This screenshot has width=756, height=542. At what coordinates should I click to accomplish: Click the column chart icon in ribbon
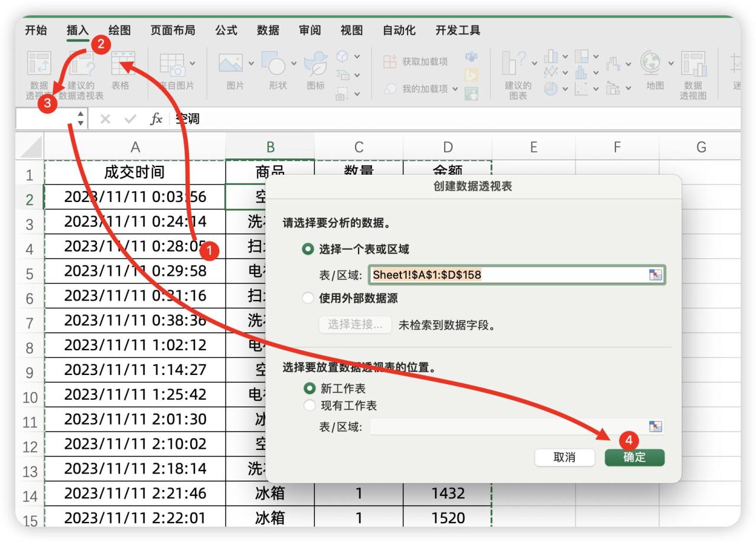550,56
